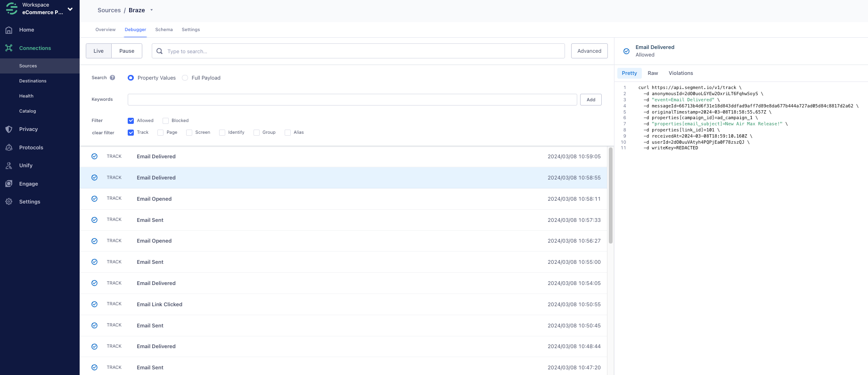Viewport: 868px width, 375px height.
Task: Click the Live button
Action: coord(98,51)
